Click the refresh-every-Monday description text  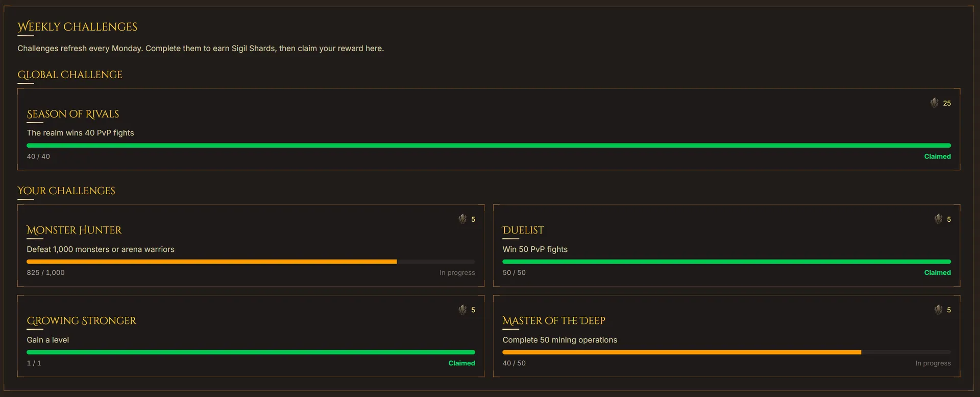[201, 49]
